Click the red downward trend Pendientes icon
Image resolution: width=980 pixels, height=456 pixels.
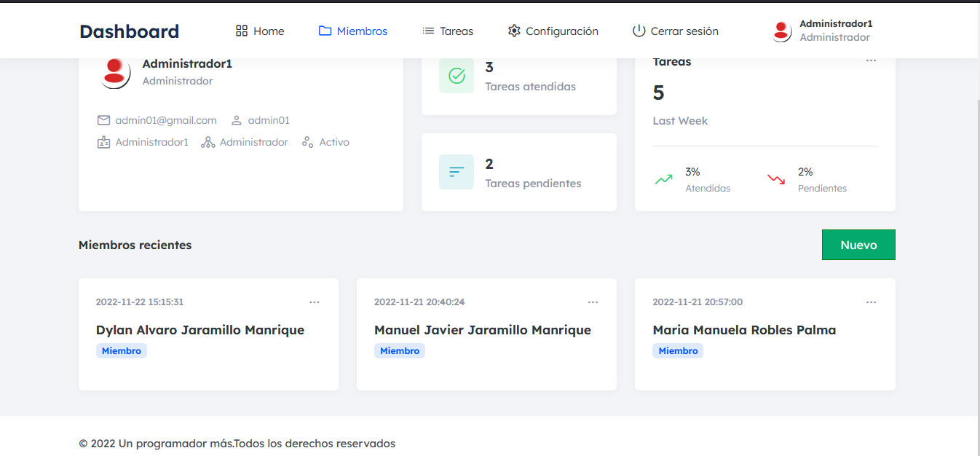pos(776,179)
